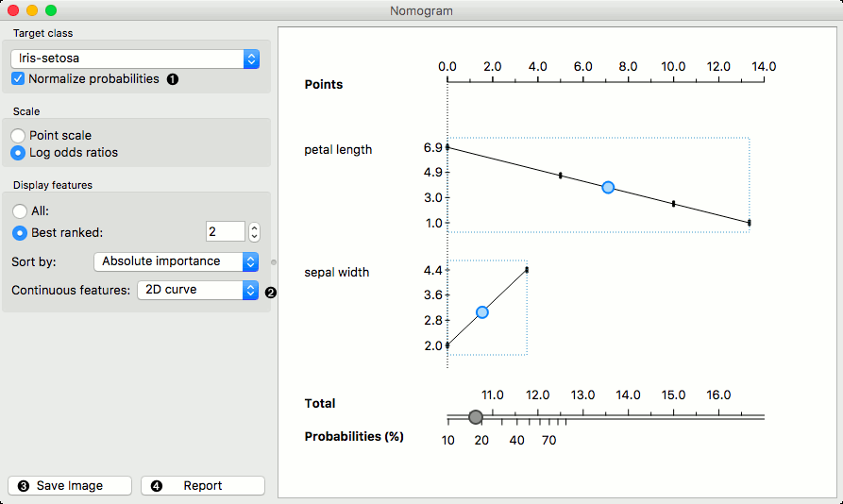The image size is (843, 504).
Task: Choose the All display features option
Action: (x=19, y=211)
